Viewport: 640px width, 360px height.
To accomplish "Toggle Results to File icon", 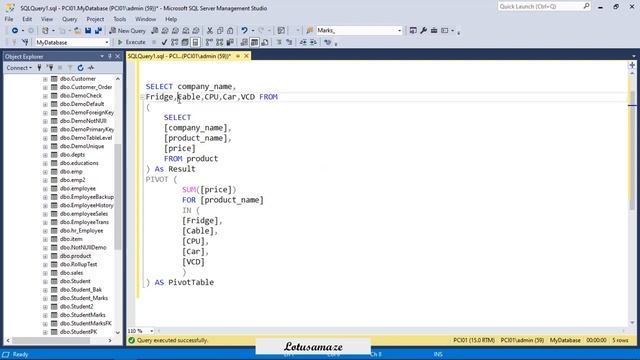I will pyautogui.click(x=265, y=42).
